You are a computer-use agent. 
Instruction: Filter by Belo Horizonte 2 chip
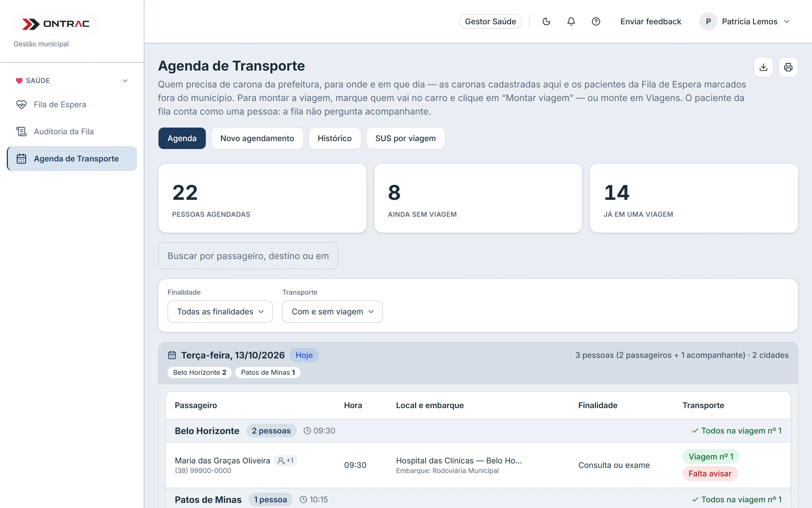[200, 372]
